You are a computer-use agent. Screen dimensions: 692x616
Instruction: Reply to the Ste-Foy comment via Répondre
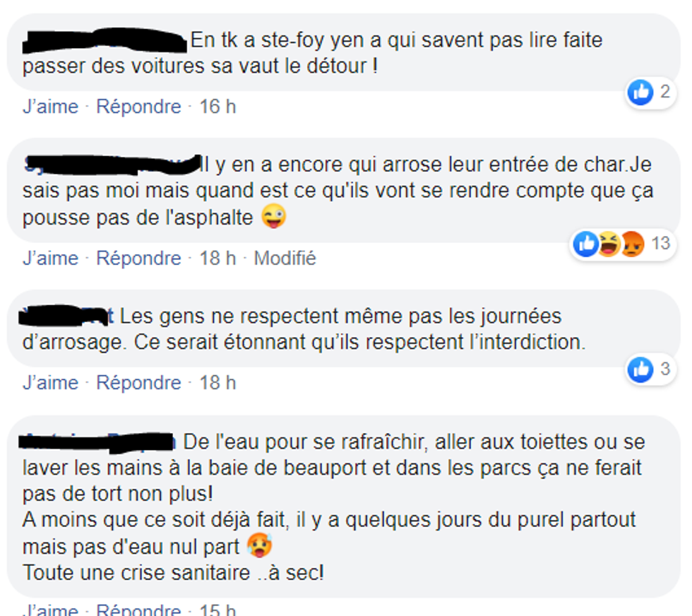tap(138, 107)
